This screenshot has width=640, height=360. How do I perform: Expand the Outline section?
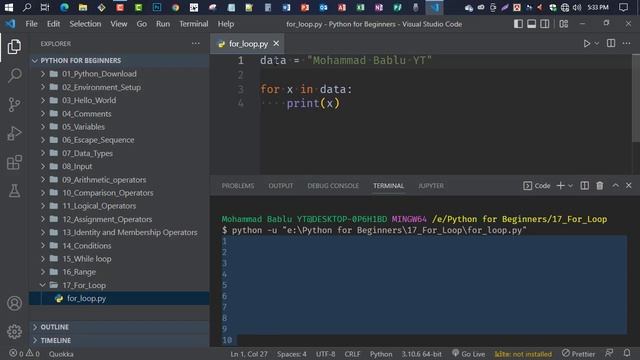(x=119, y=327)
